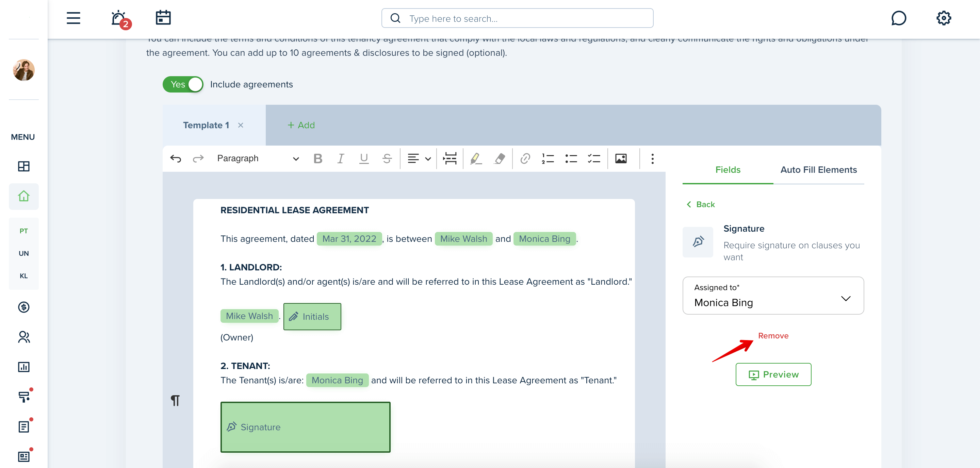Click the user profile avatar
Image resolution: width=980 pixels, height=468 pixels.
(x=23, y=70)
